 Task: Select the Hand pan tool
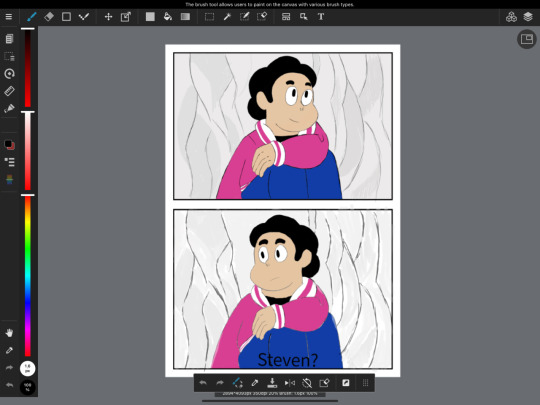[x=9, y=333]
